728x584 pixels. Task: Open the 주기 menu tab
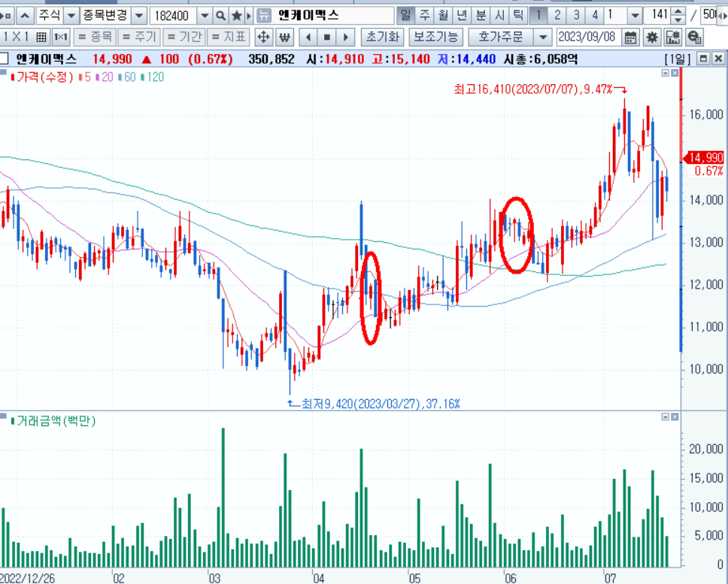(139, 37)
